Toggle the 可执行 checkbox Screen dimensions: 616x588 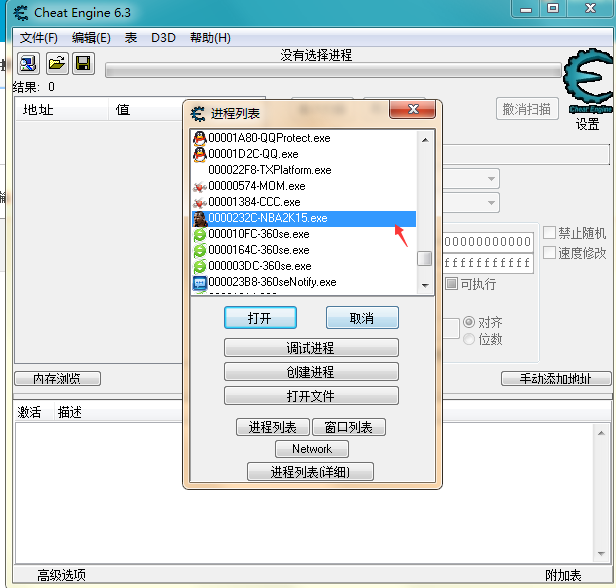[x=451, y=284]
